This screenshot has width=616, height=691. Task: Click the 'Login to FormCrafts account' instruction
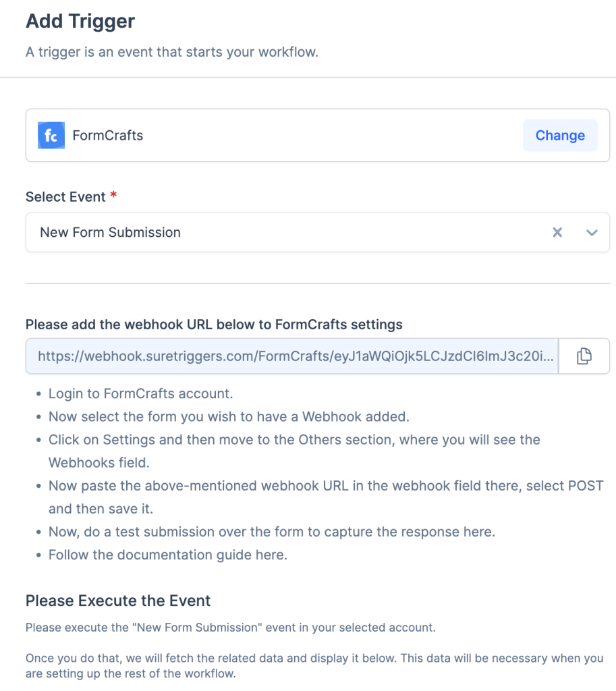click(140, 393)
